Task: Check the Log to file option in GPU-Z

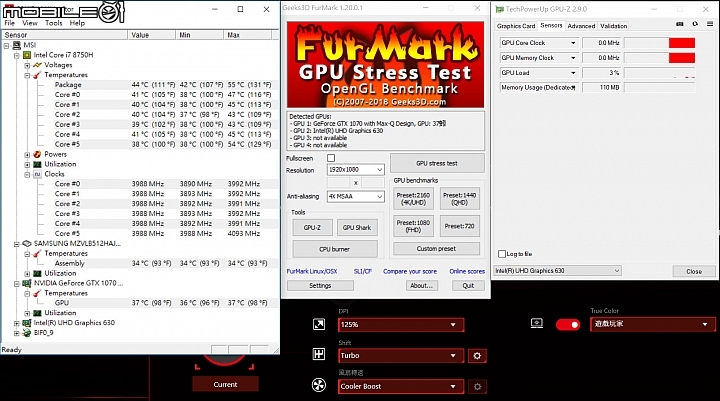Action: [502, 254]
